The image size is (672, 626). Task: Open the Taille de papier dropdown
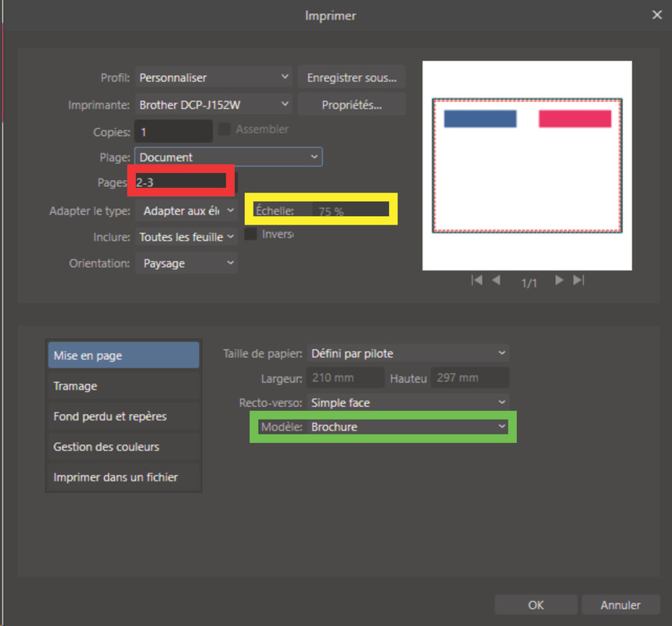[x=408, y=354]
